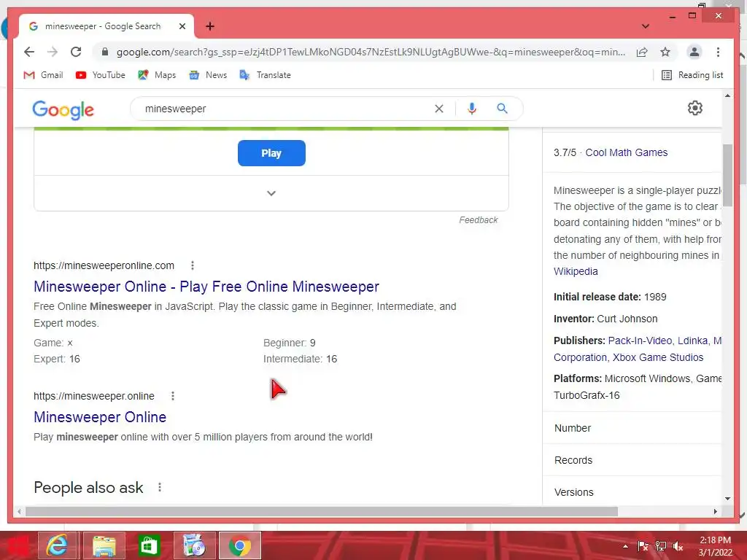
Task: Open File Explorer from the taskbar
Action: click(x=104, y=545)
